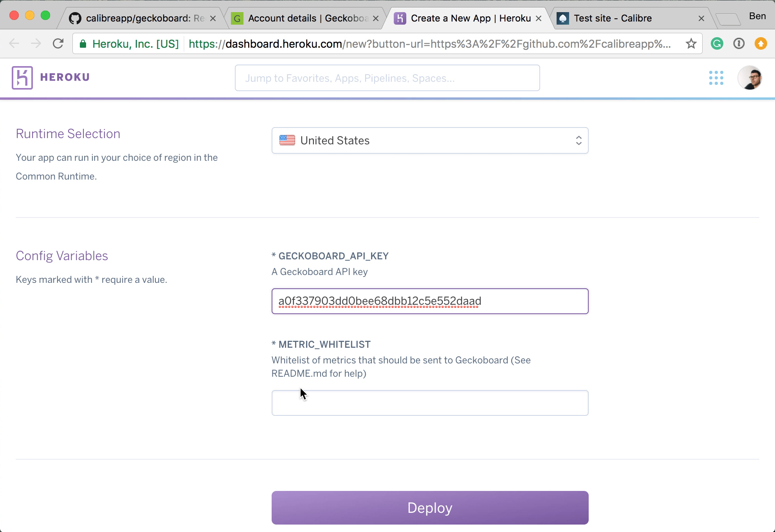
Task: Close the Create a New App tab
Action: coord(539,18)
